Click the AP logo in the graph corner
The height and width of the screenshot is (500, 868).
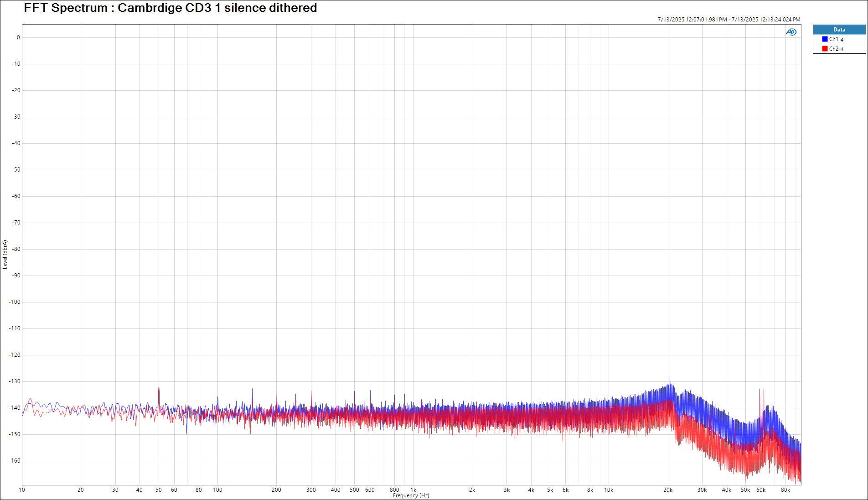click(x=791, y=32)
